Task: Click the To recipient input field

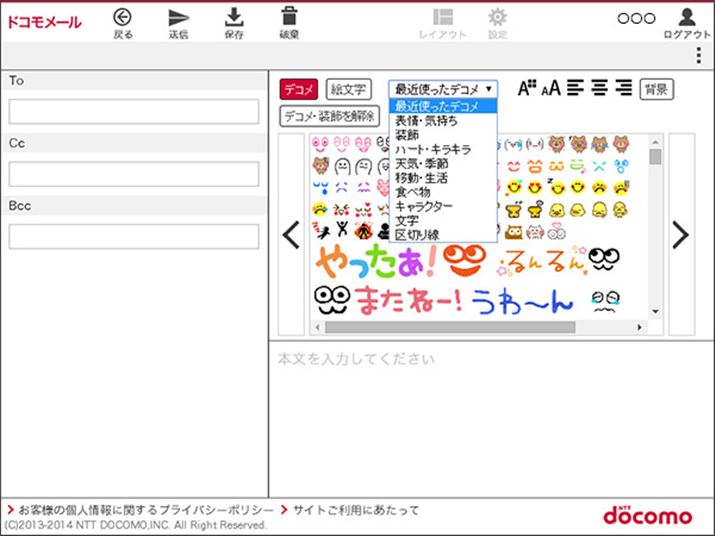Action: click(134, 111)
